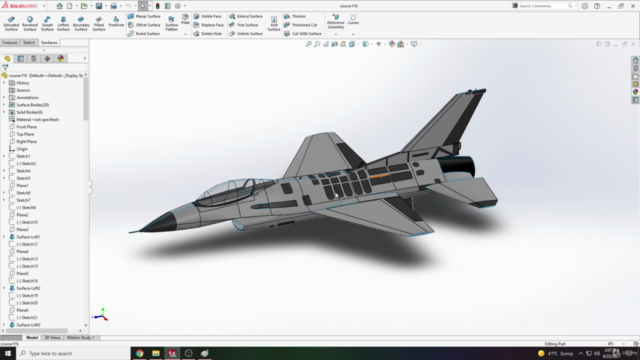
Task: Click the Rebuild traffic light icon
Action: (158, 6)
